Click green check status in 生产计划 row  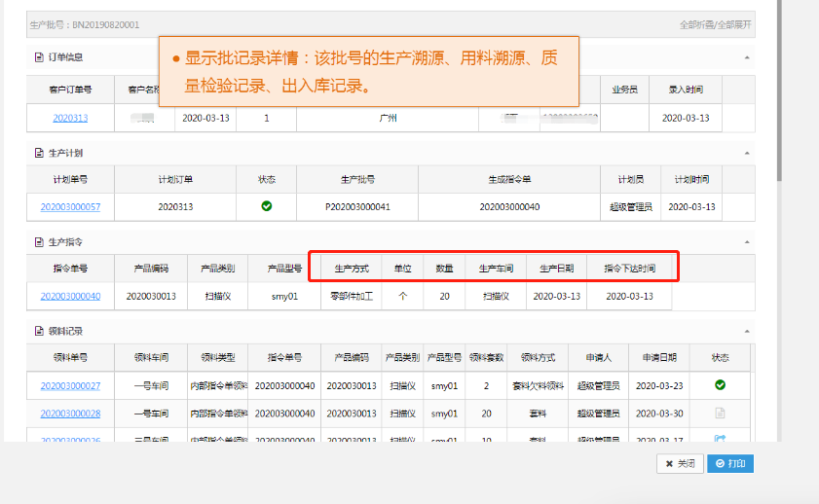coord(267,206)
